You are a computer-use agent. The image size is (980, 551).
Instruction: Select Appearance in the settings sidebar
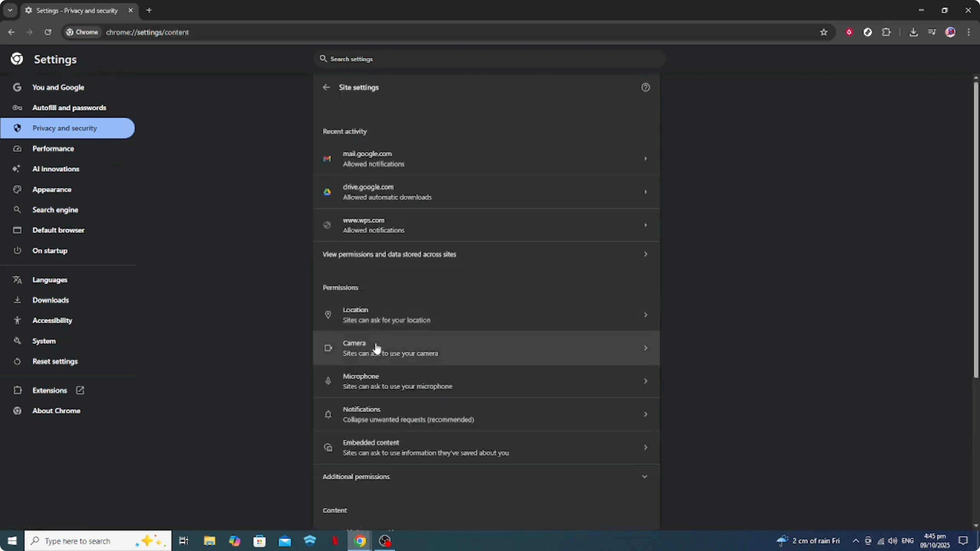(x=52, y=189)
